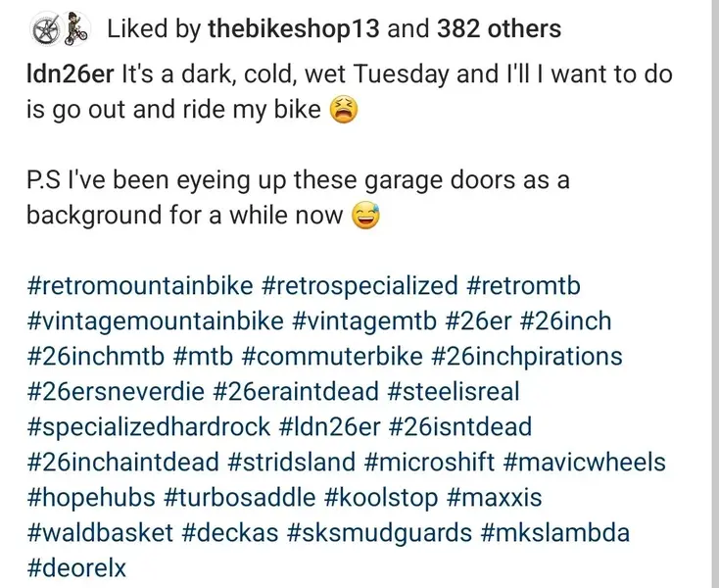Click the wheel avatar of the liker
The width and height of the screenshot is (719, 588).
45,29
